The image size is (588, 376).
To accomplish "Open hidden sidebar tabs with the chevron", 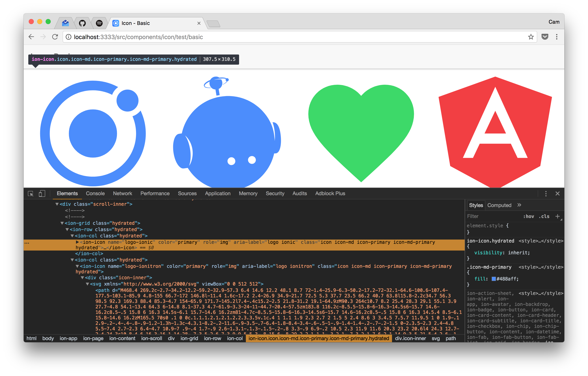I will [519, 205].
